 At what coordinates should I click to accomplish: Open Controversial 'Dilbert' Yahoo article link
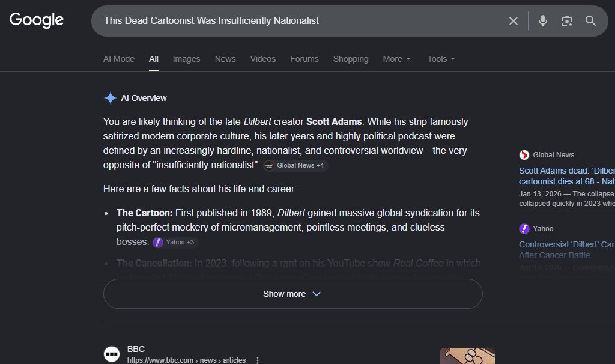[567, 250]
